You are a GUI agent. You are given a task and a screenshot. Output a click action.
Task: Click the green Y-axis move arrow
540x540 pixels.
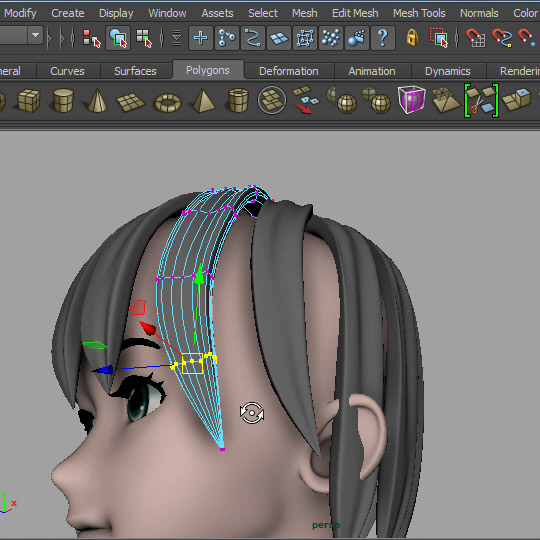click(x=199, y=274)
